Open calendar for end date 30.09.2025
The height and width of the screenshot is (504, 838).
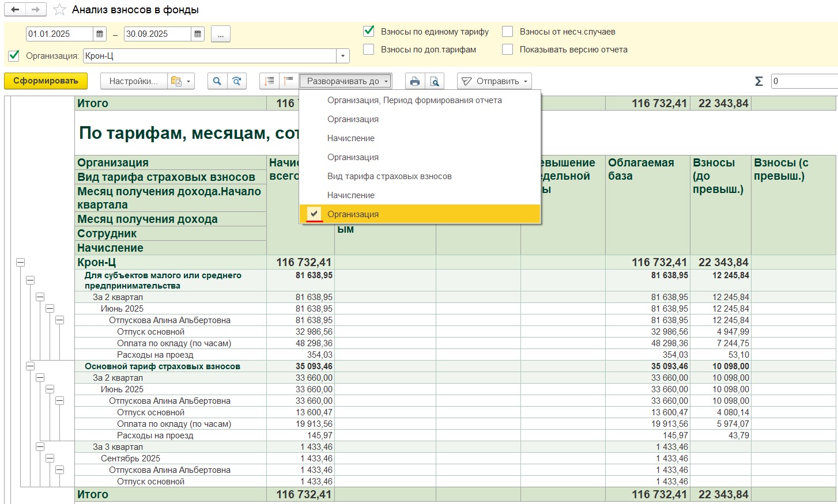pos(198,34)
